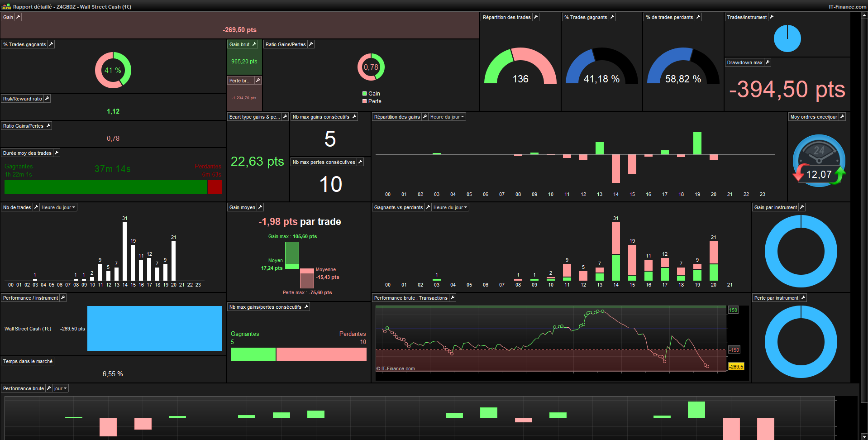
Task: Click the -269,5 yellow price label on chart
Action: 736,367
